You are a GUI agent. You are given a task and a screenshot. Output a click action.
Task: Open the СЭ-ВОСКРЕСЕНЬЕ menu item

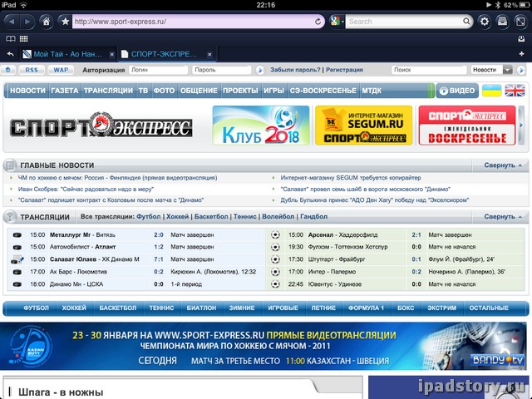coord(323,91)
